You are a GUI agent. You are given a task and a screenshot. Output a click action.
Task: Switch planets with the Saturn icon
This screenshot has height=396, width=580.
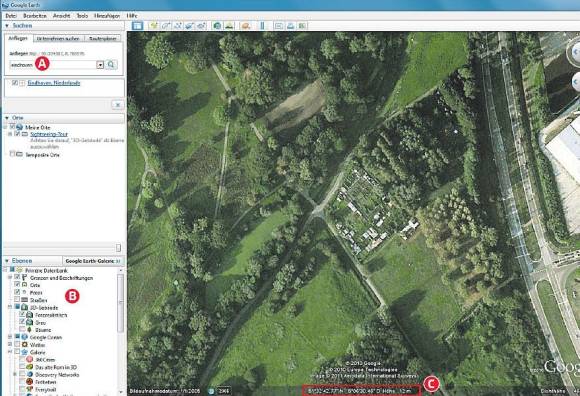point(246,26)
